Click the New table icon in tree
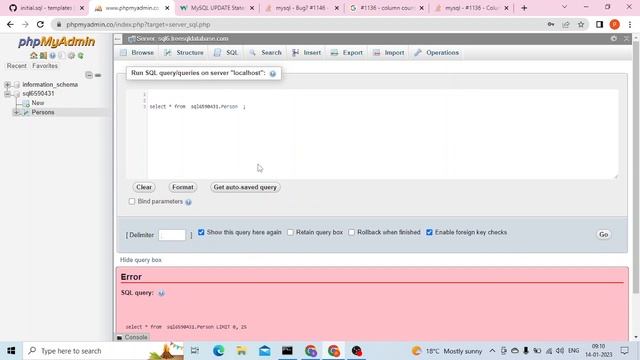Screen dimensions: 640x360 coord(26,103)
